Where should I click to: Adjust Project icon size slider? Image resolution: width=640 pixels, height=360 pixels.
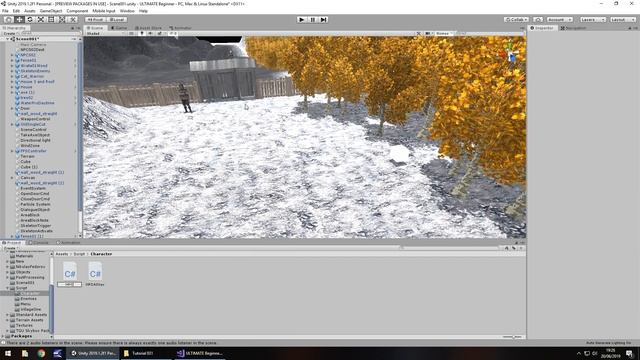pos(513,337)
